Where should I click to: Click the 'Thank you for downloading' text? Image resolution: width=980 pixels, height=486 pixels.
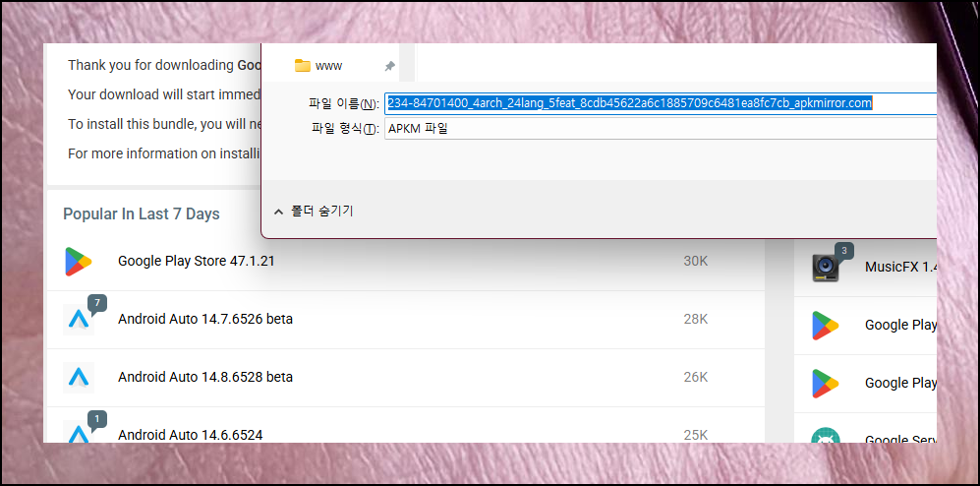[164, 65]
